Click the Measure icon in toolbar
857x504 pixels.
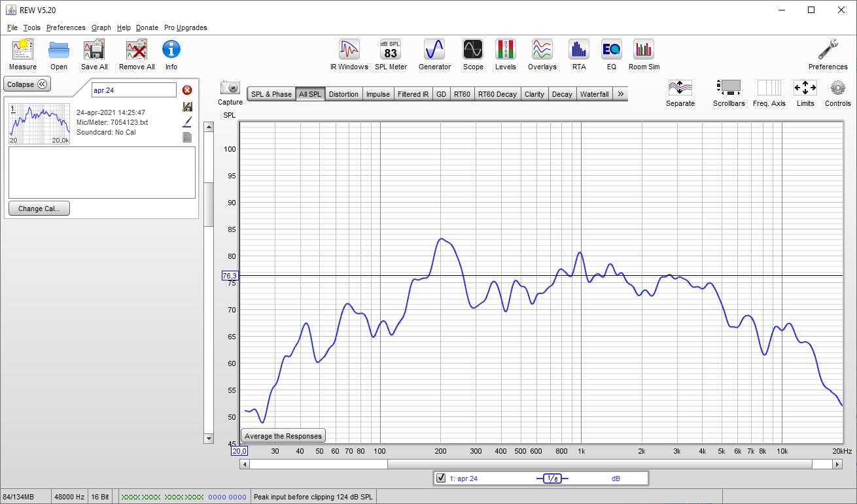click(23, 50)
